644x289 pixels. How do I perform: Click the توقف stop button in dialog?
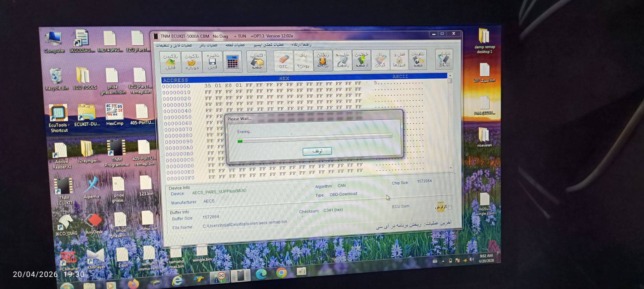pos(317,151)
